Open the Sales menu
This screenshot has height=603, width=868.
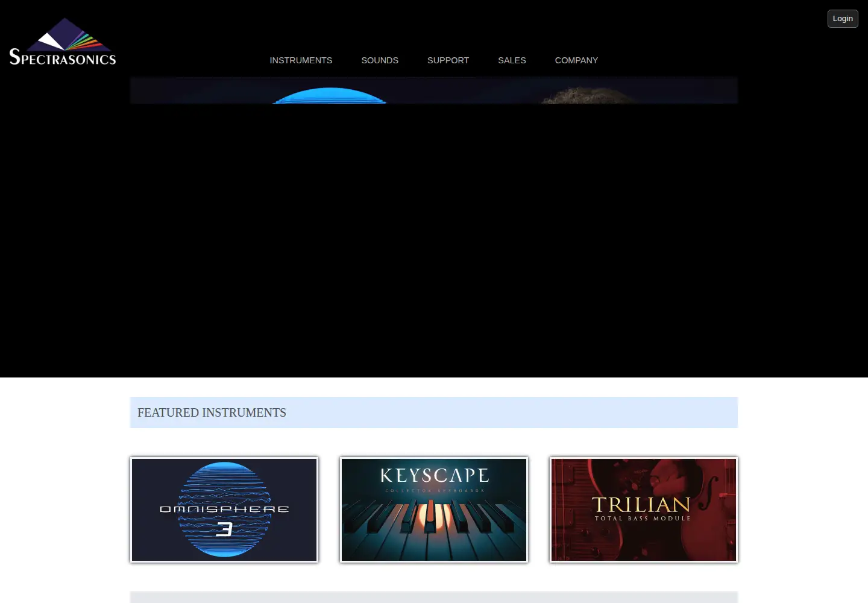point(512,60)
